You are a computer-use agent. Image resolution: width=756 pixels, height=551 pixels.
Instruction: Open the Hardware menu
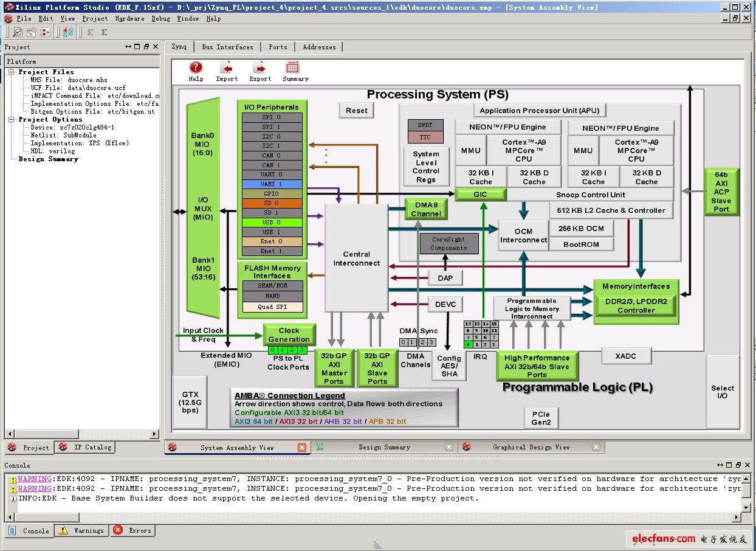coord(129,19)
